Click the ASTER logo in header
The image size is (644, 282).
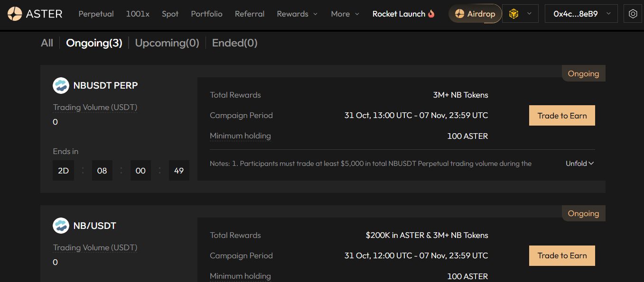coord(35,14)
